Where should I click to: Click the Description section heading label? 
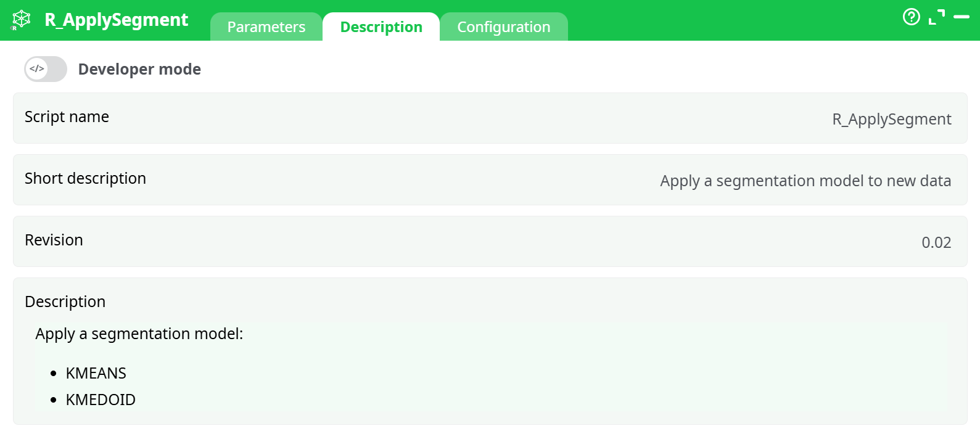65,302
